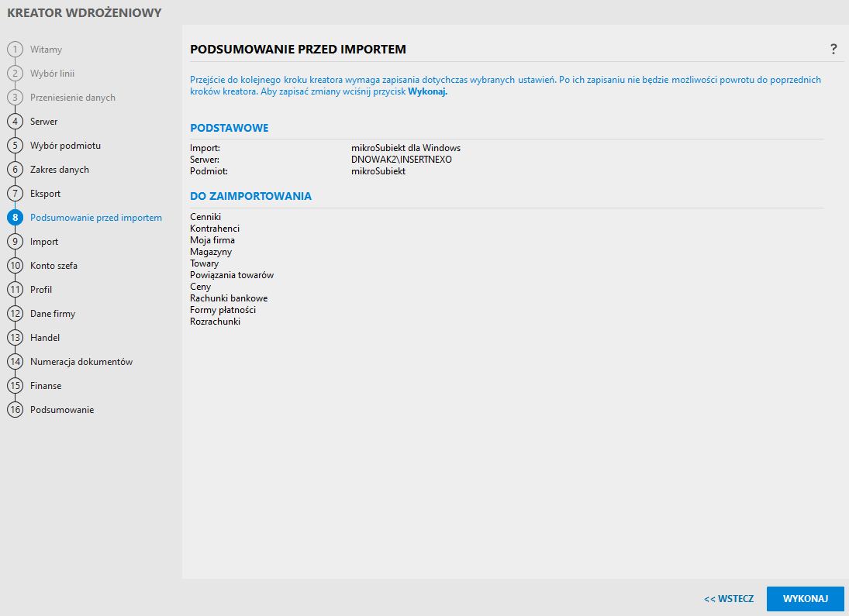Open the Witamy step label

coord(46,50)
